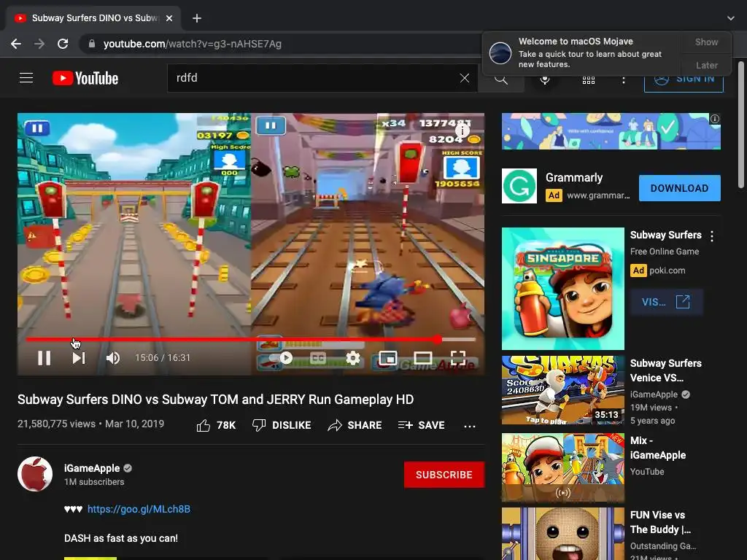The image size is (747, 560).
Task: Subscribe to the iGameApple channel
Action: pyautogui.click(x=444, y=475)
